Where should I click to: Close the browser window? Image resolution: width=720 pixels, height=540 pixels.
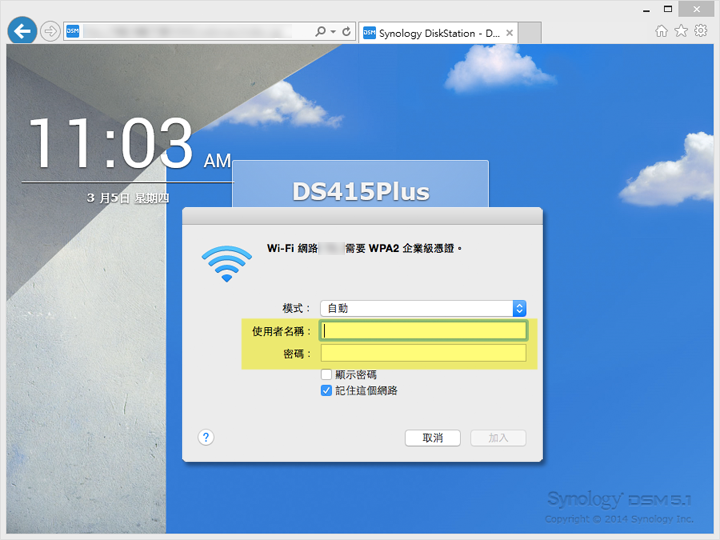[696, 9]
